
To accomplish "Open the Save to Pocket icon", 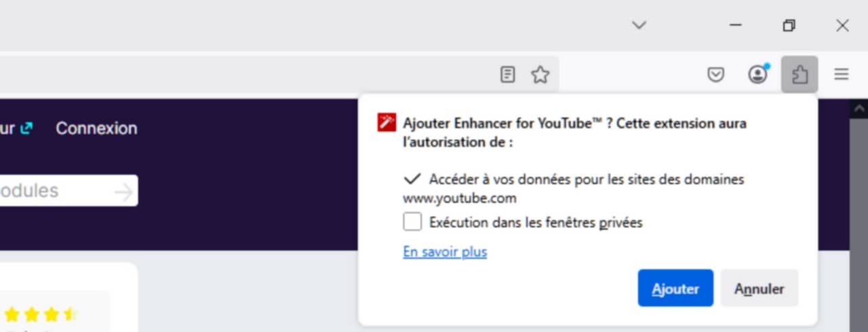I will coord(715,75).
